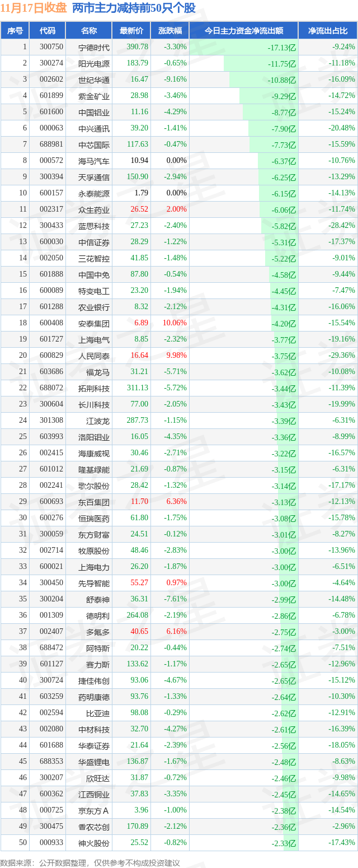Click stock name 长川科技
Image resolution: width=358 pixels, height=868 pixels.
(94, 404)
